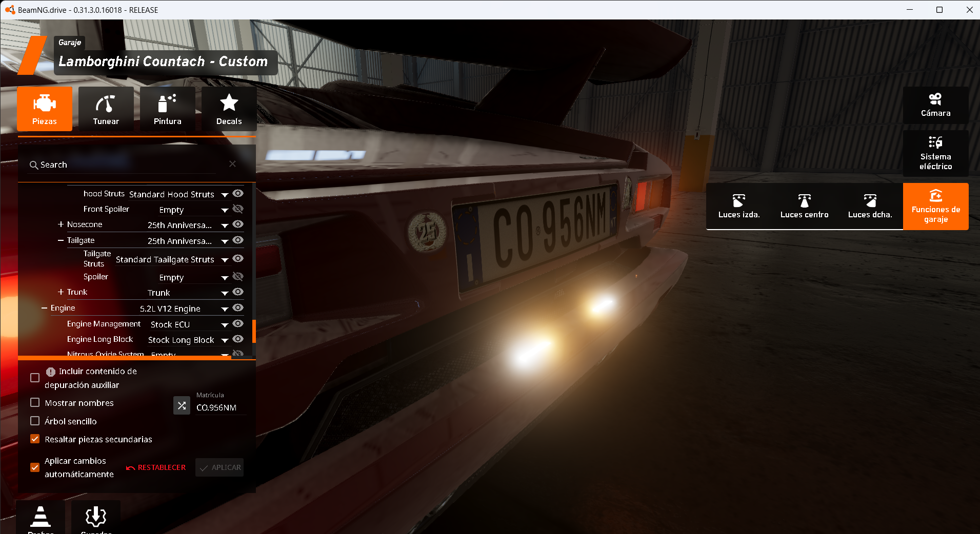Click the 'Lamborghini Countach - Custom' title
The width and height of the screenshot is (980, 534).
pos(163,61)
